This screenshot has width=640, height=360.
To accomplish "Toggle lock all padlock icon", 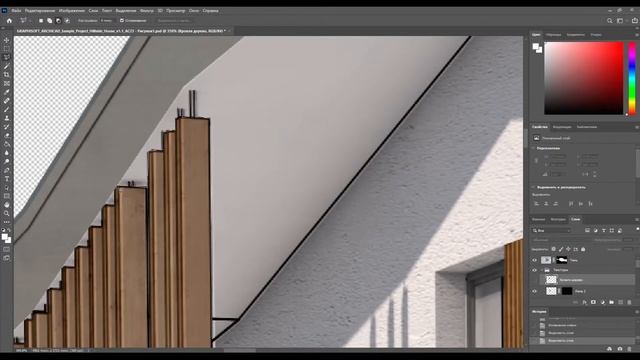I will pyautogui.click(x=583, y=249).
